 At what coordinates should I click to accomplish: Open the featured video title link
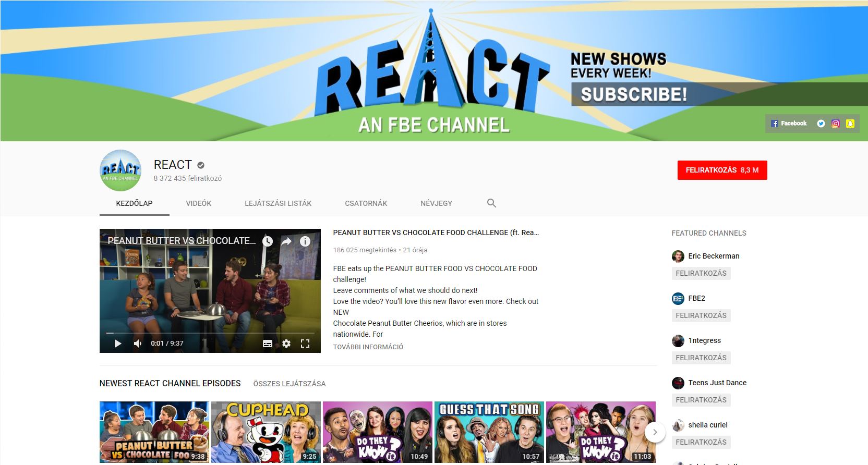436,232
